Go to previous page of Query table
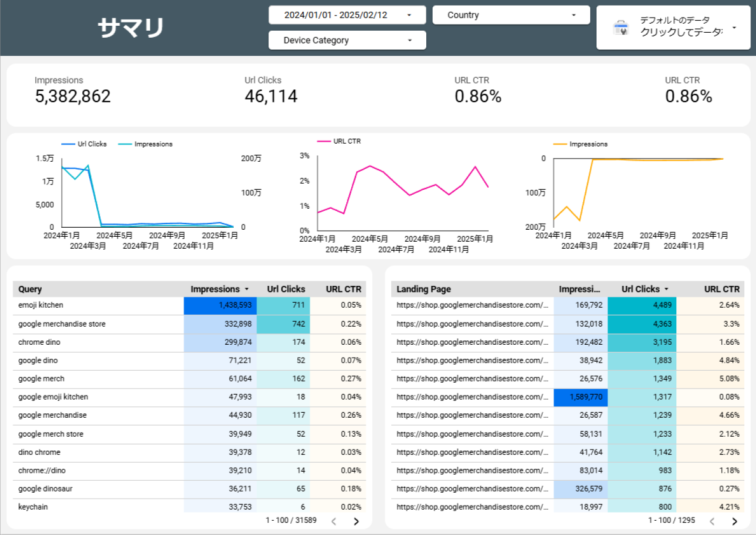Screen dimensions: 756x535 point(333,521)
